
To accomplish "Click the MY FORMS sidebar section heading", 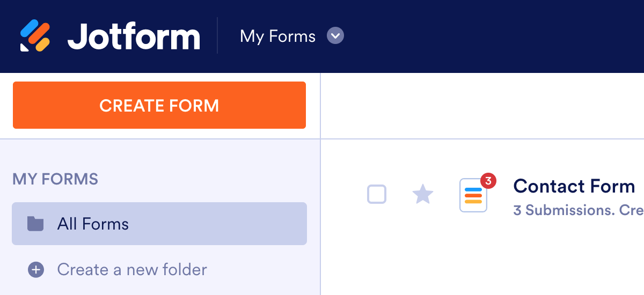I will (55, 179).
